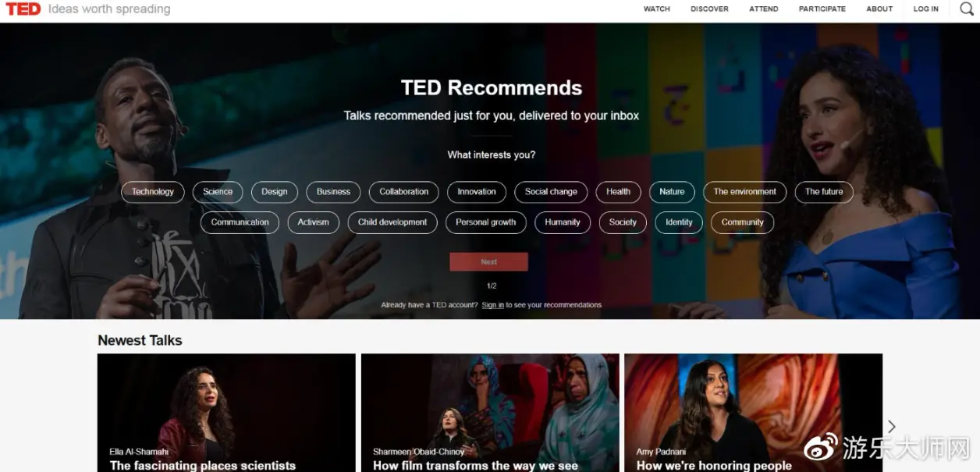Open Ella Al-Shamahi talk thumbnail
Image resolution: width=980 pixels, height=472 pixels.
tap(226, 413)
